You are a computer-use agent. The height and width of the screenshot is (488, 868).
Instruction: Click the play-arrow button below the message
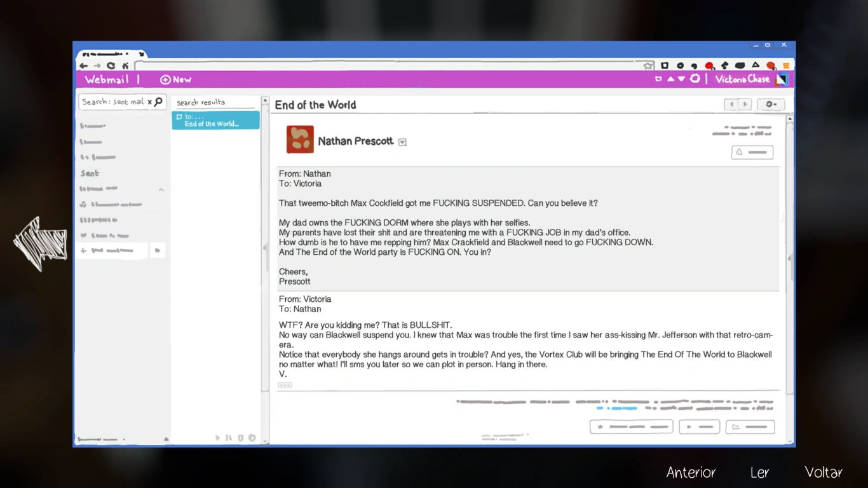tap(699, 427)
